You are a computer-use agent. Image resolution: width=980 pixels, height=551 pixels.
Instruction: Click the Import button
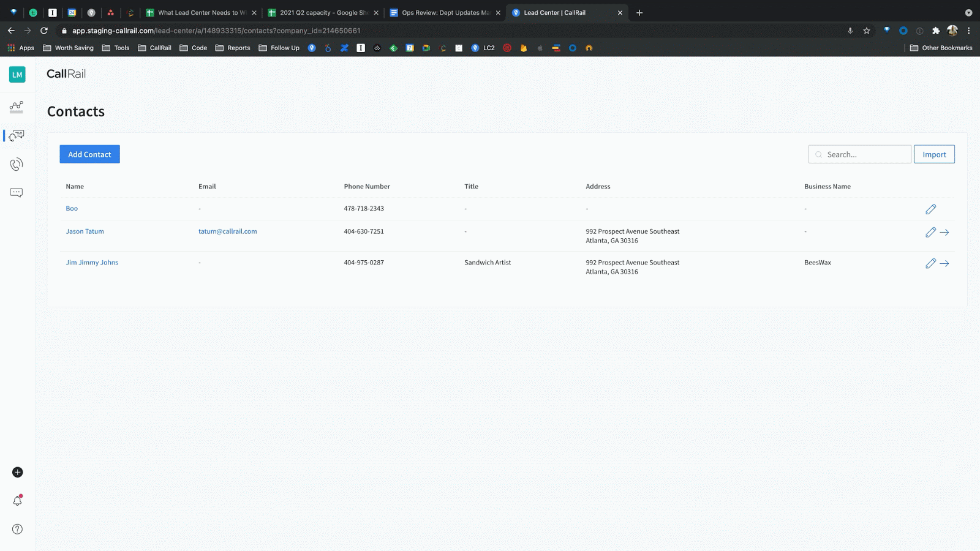[x=934, y=154]
